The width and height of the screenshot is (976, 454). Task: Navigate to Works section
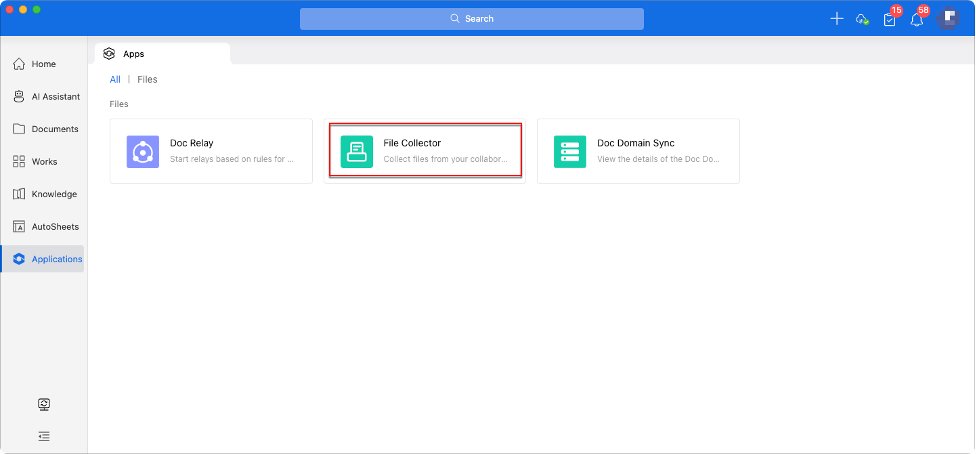click(x=43, y=161)
